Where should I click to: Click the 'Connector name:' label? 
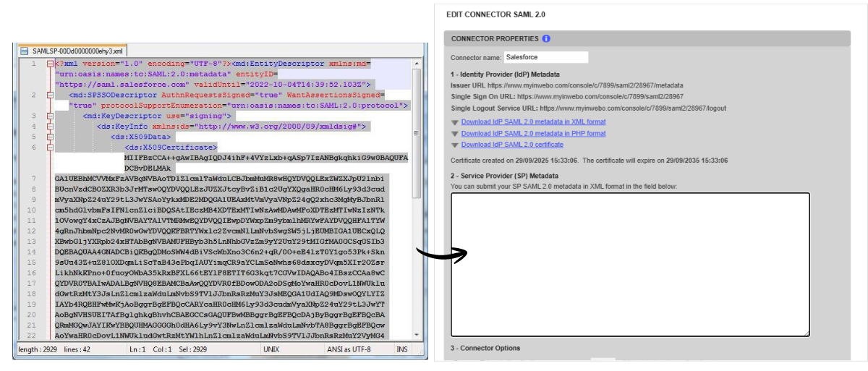pyautogui.click(x=475, y=57)
